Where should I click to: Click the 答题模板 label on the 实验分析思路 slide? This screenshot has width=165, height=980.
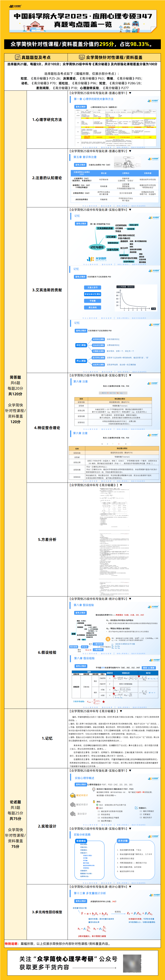tap(81, 841)
